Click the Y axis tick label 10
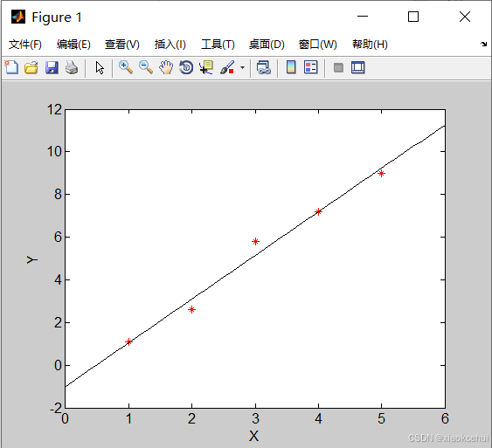Image resolution: width=492 pixels, height=448 pixels. (x=54, y=151)
